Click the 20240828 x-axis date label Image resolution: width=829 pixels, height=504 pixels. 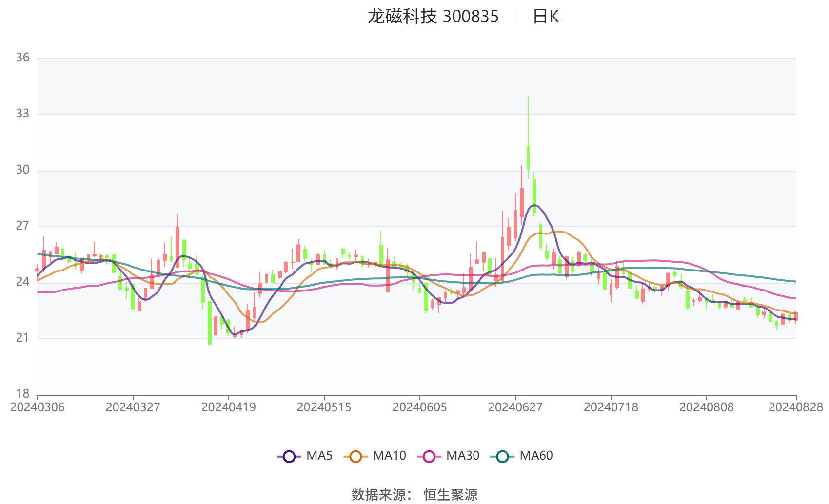796,407
